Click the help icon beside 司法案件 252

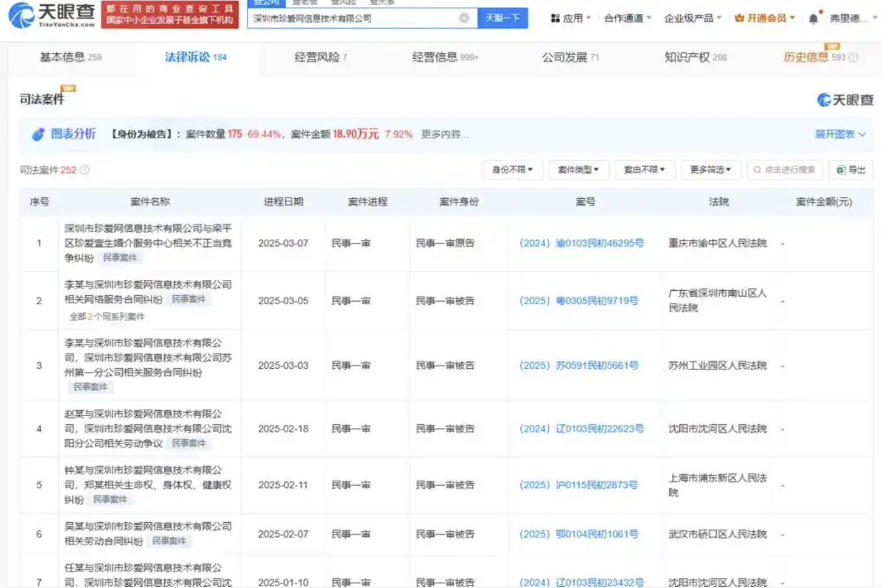pyautogui.click(x=85, y=170)
